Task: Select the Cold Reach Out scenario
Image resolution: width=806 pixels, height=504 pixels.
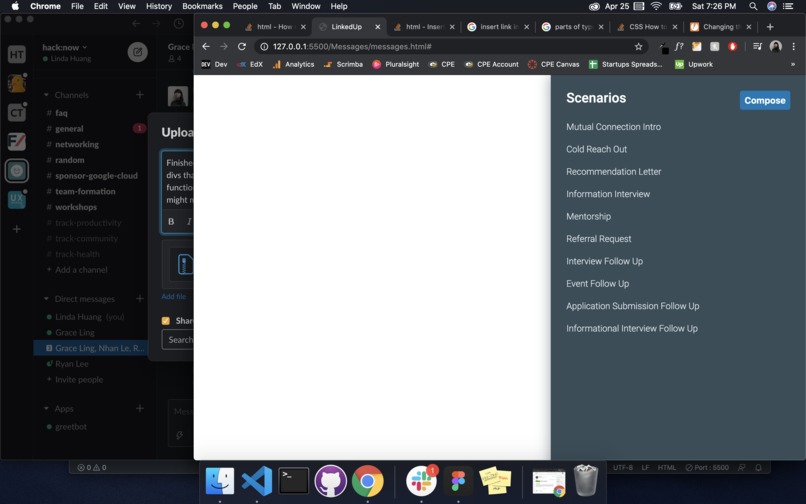Action: pos(596,149)
